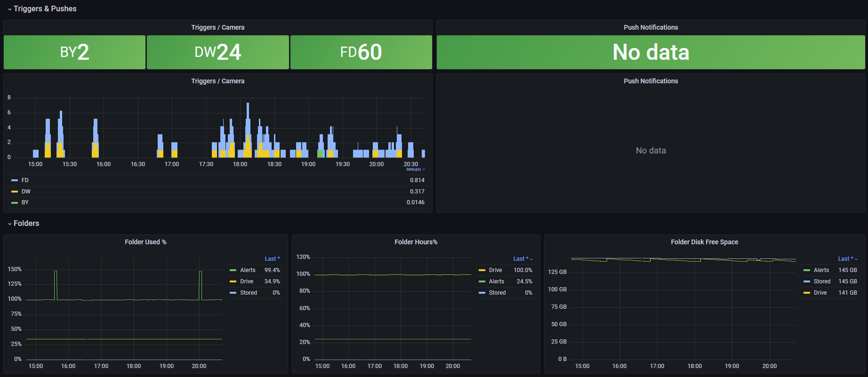868x377 pixels.
Task: Click the Alerts 99.4% value in Folder Used %
Action: click(x=272, y=270)
